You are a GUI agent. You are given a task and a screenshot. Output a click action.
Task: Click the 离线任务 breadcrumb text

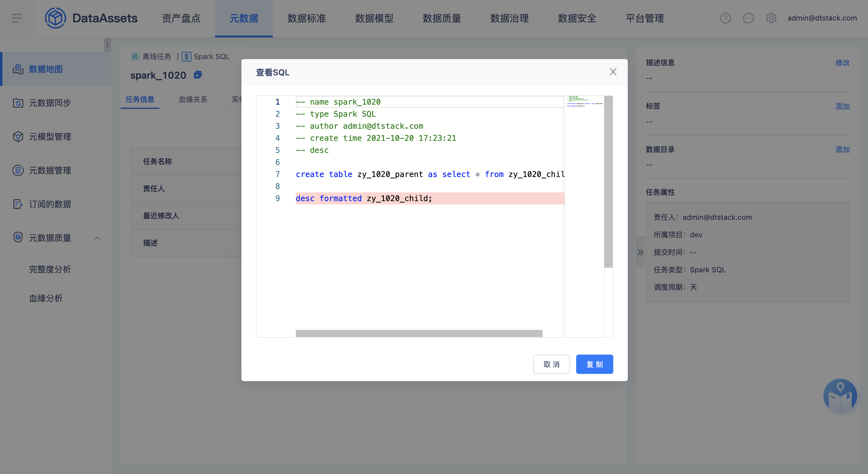click(x=157, y=57)
